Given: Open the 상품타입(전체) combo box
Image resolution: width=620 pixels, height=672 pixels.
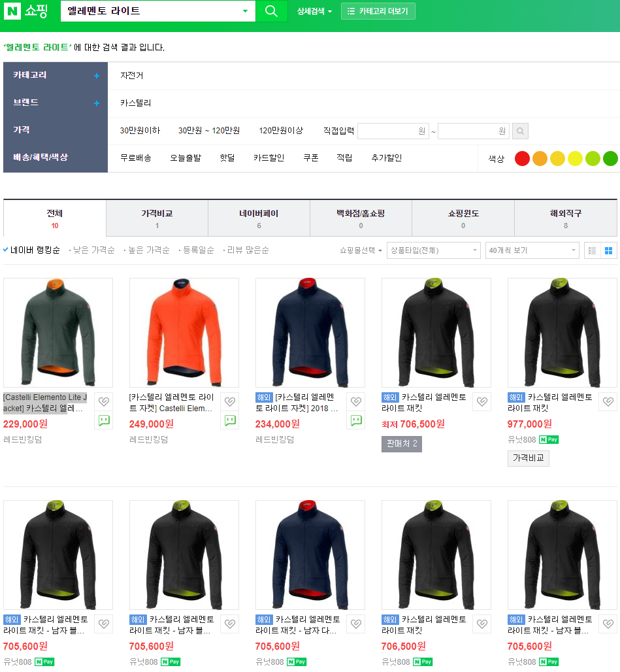Looking at the screenshot, I should 434,250.
